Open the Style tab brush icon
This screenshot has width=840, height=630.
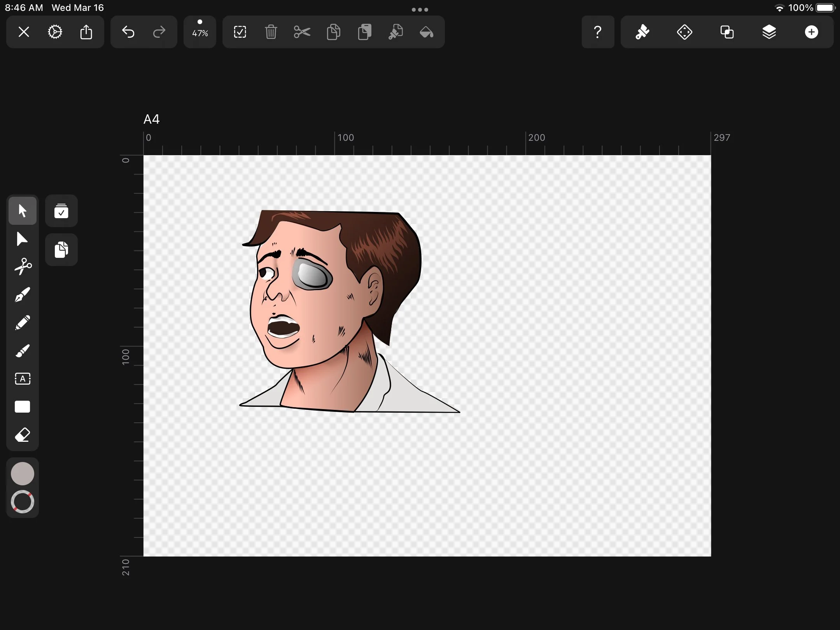point(642,32)
